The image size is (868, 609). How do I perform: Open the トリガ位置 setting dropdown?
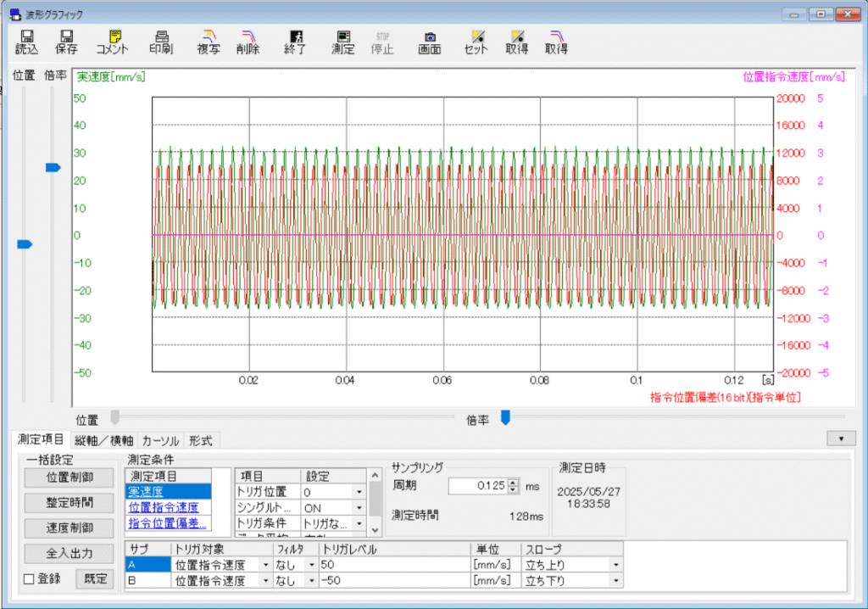(x=359, y=492)
